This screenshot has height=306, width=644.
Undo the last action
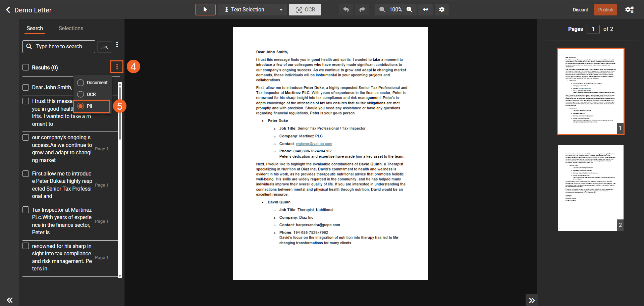click(346, 10)
